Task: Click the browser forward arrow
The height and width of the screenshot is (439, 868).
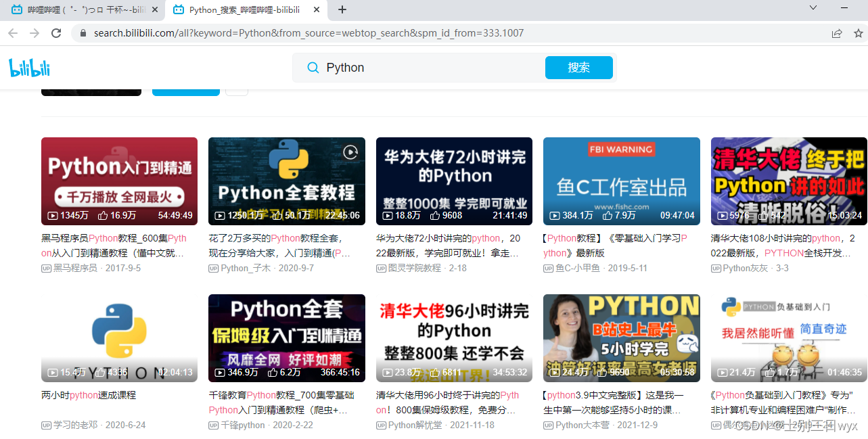Action: click(35, 33)
